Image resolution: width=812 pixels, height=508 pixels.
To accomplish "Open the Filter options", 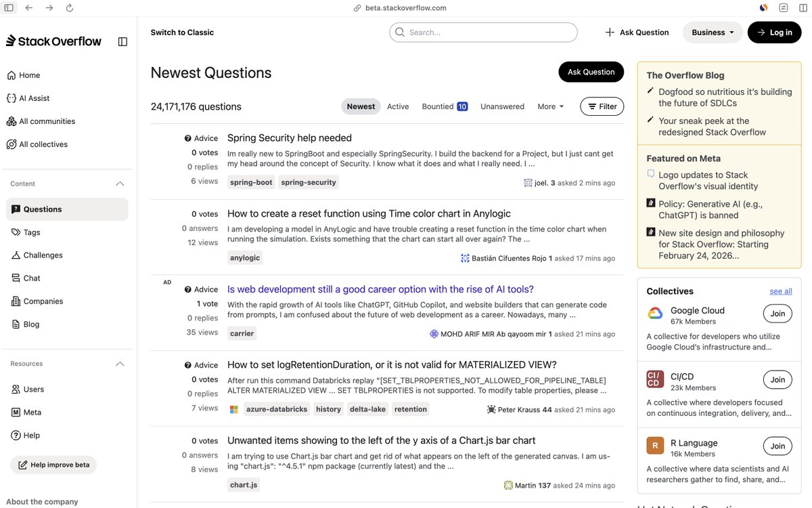I will point(602,106).
